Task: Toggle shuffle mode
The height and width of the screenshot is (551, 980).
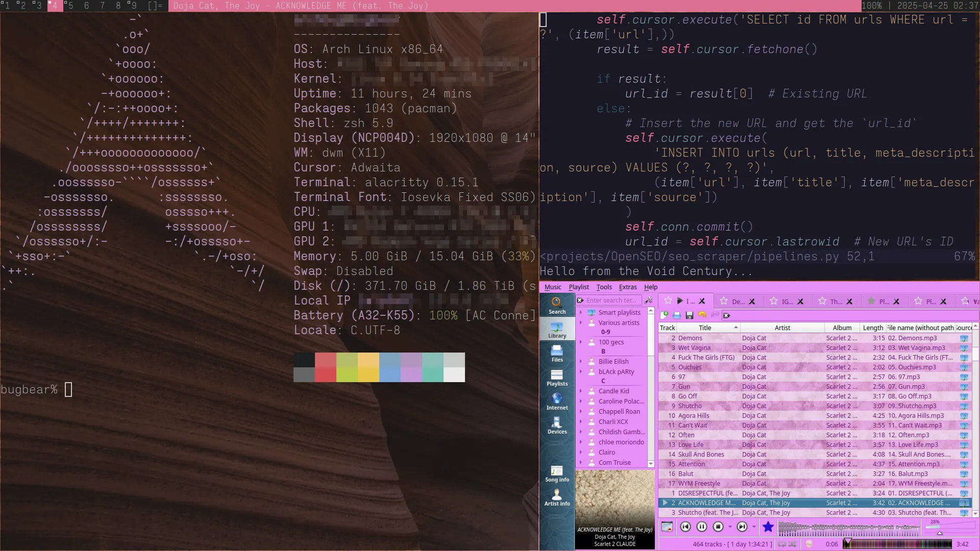Action: pyautogui.click(x=793, y=544)
